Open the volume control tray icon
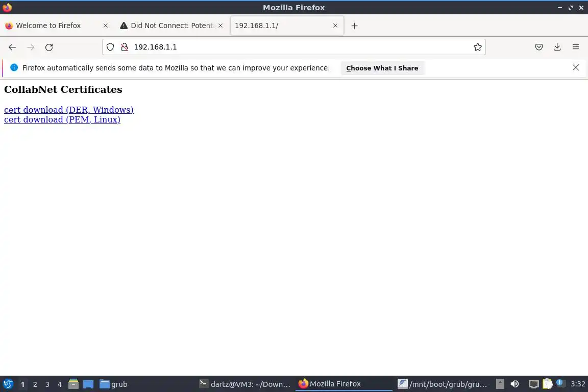 [x=515, y=384]
